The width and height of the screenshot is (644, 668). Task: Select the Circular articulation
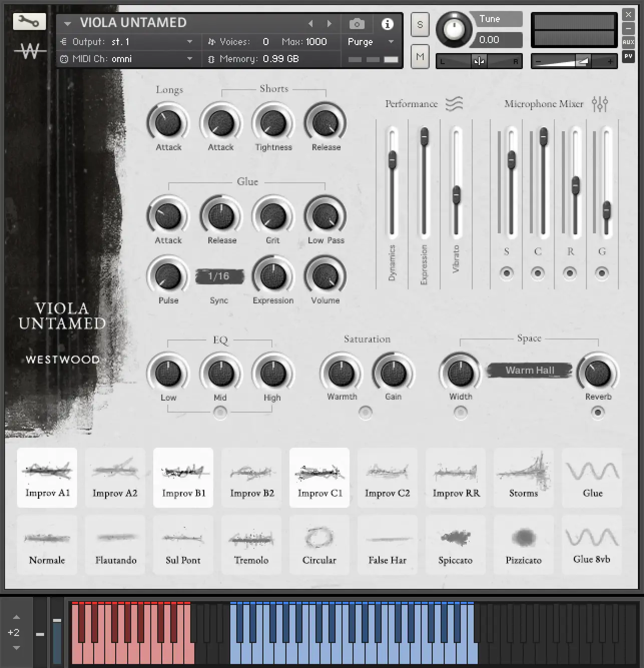tap(319, 545)
